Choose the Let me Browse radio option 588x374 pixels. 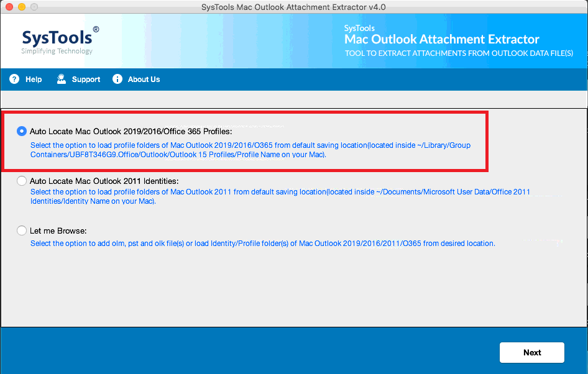pos(22,230)
